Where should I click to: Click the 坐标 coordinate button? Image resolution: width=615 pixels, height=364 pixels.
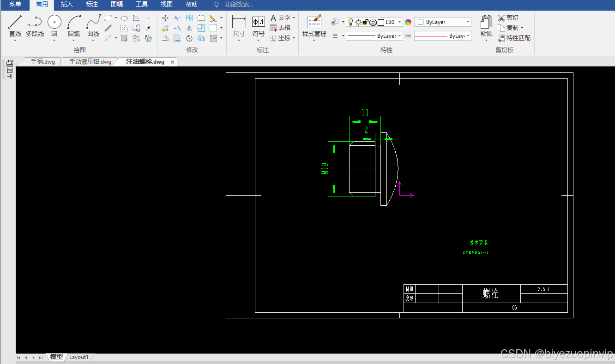pyautogui.click(x=280, y=38)
